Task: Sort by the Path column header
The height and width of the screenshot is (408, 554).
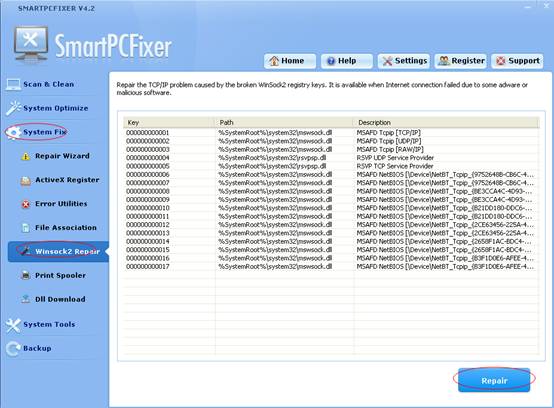Action: point(284,123)
